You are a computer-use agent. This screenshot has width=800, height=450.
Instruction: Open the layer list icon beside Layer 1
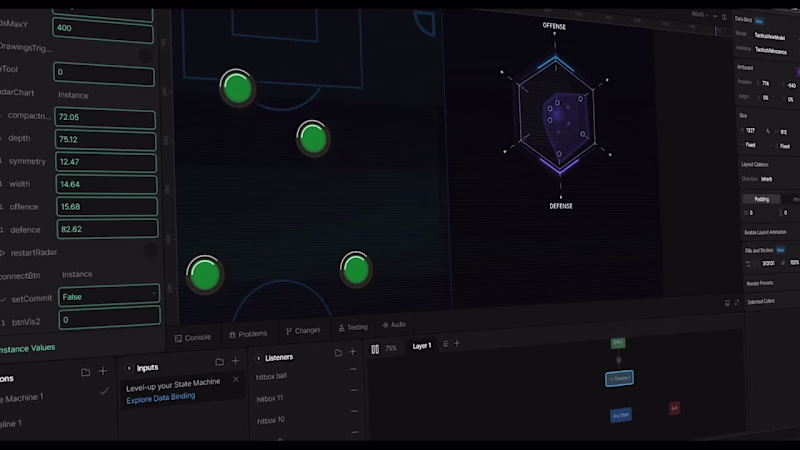click(x=445, y=344)
